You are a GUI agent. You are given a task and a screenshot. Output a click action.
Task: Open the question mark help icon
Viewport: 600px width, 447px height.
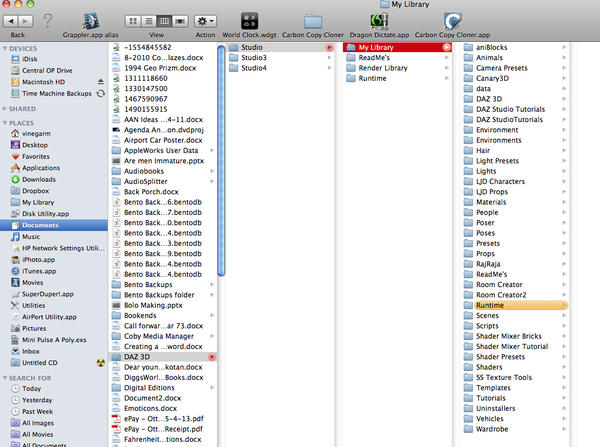(x=48, y=20)
